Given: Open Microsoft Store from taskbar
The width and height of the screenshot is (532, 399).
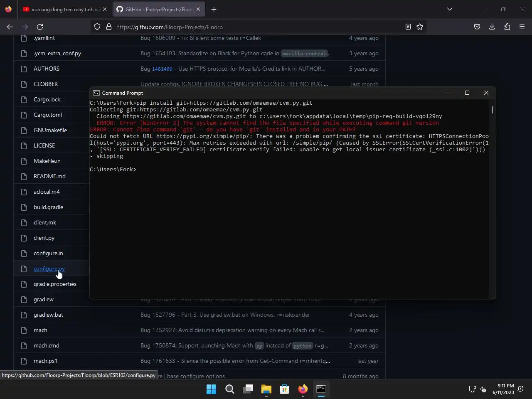Looking at the screenshot, I should click(285, 389).
